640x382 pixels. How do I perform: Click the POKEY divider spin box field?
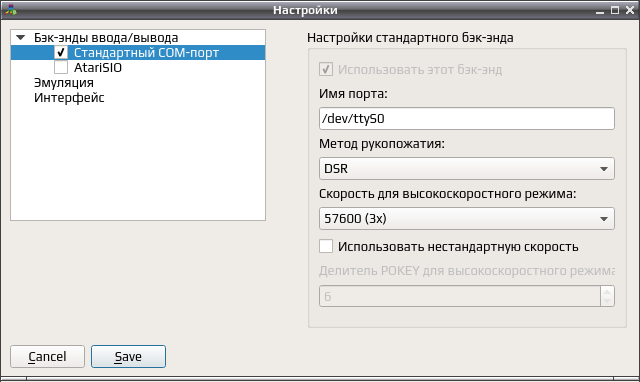[x=460, y=296]
